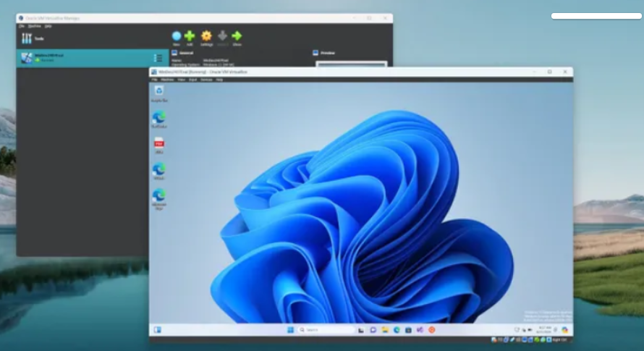Click the Right Ctrl host key indicator
This screenshot has width=644, height=351.
pyautogui.click(x=559, y=340)
